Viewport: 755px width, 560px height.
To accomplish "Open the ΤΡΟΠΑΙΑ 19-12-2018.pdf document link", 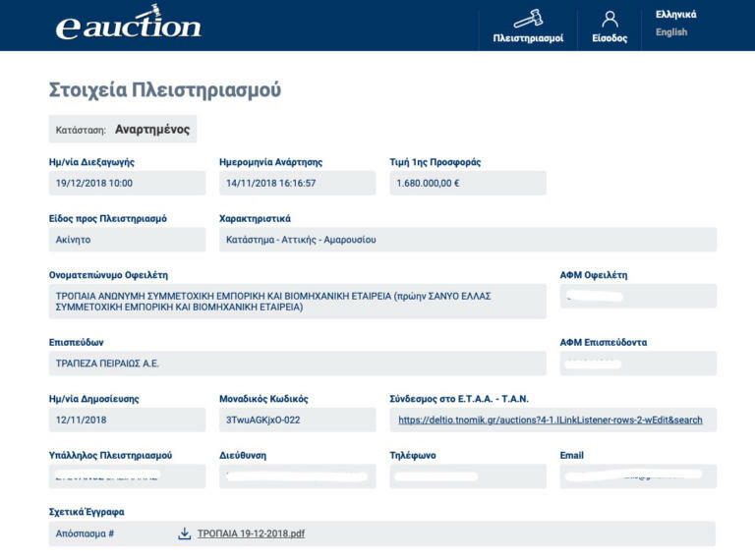I will pos(251,533).
